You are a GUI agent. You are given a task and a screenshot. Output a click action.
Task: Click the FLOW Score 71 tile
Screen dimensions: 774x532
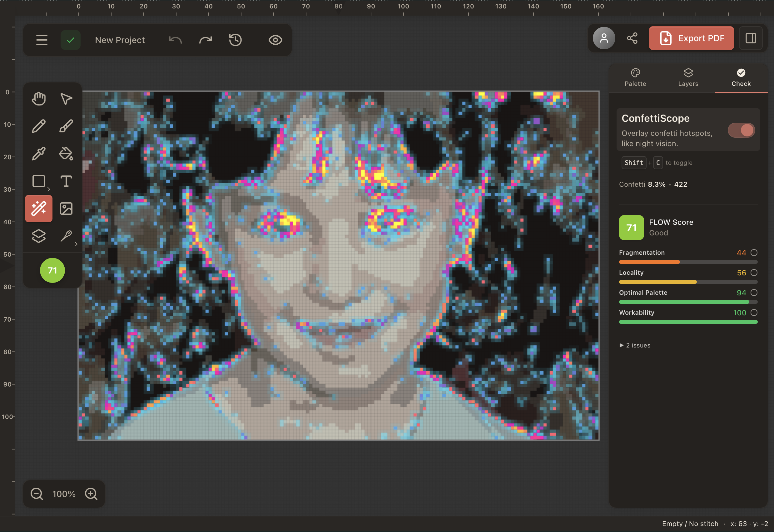[x=631, y=228]
